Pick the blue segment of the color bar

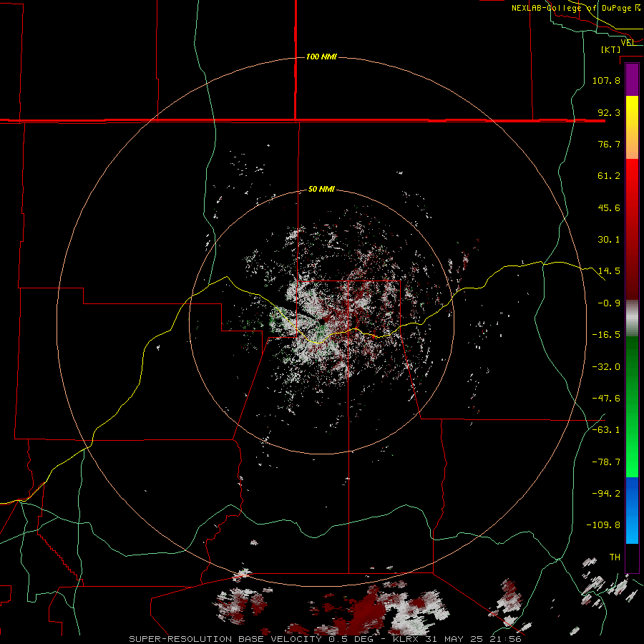pos(632,510)
